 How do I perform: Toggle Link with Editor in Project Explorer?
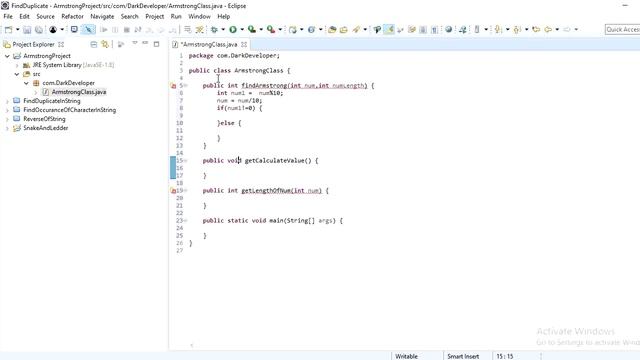pos(105,44)
